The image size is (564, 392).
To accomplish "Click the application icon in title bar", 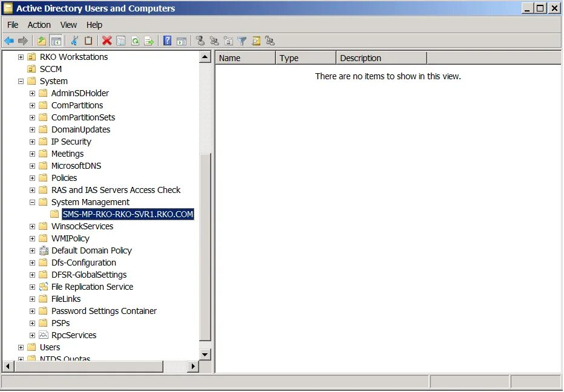I will (8, 8).
